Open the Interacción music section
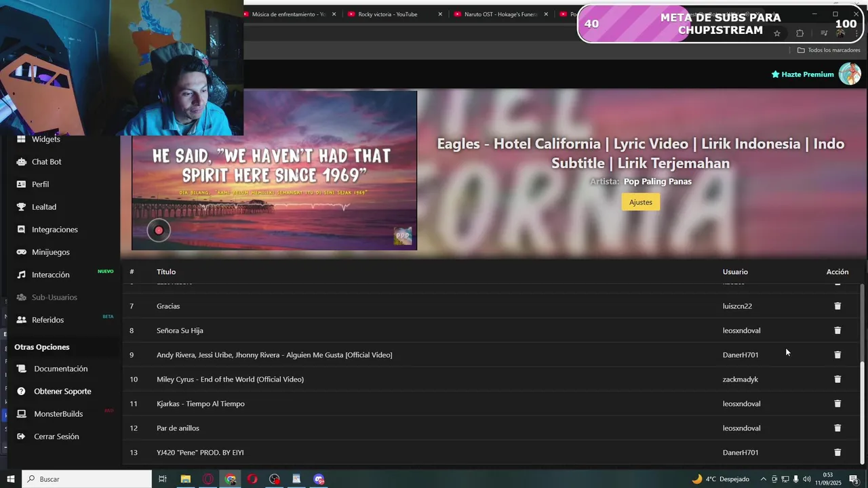868x488 pixels. [51, 274]
